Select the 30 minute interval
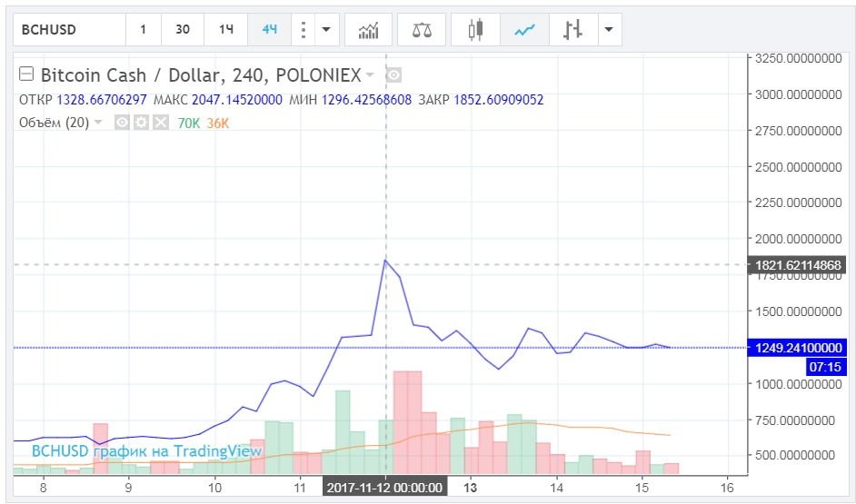Screen dimensions: 856x504 (183, 29)
